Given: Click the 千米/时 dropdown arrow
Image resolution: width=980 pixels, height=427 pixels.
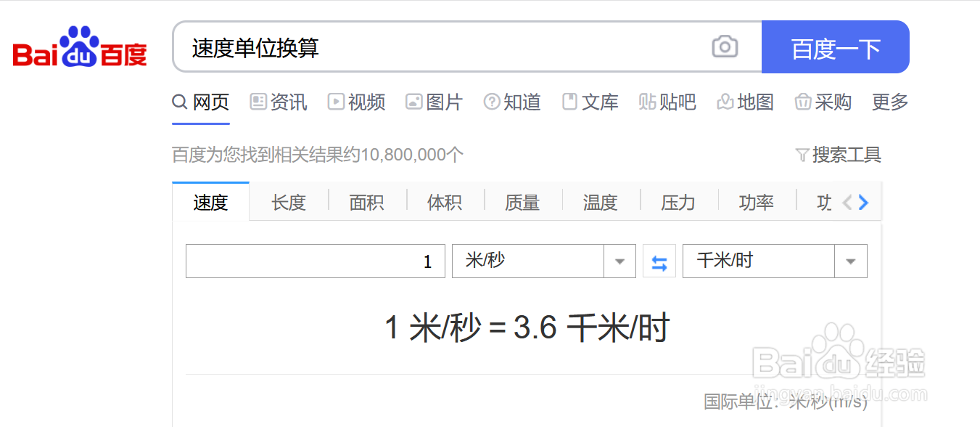Looking at the screenshot, I should click(852, 261).
